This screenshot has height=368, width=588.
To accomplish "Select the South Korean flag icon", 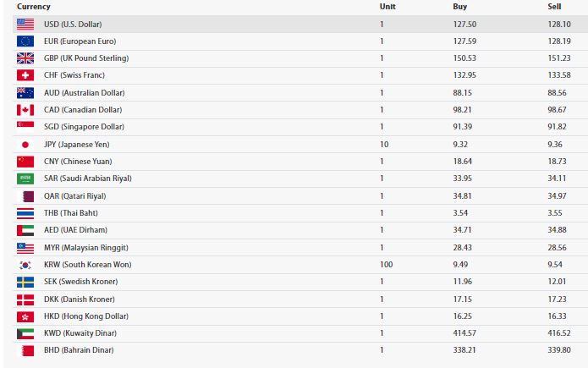I will tap(25, 265).
